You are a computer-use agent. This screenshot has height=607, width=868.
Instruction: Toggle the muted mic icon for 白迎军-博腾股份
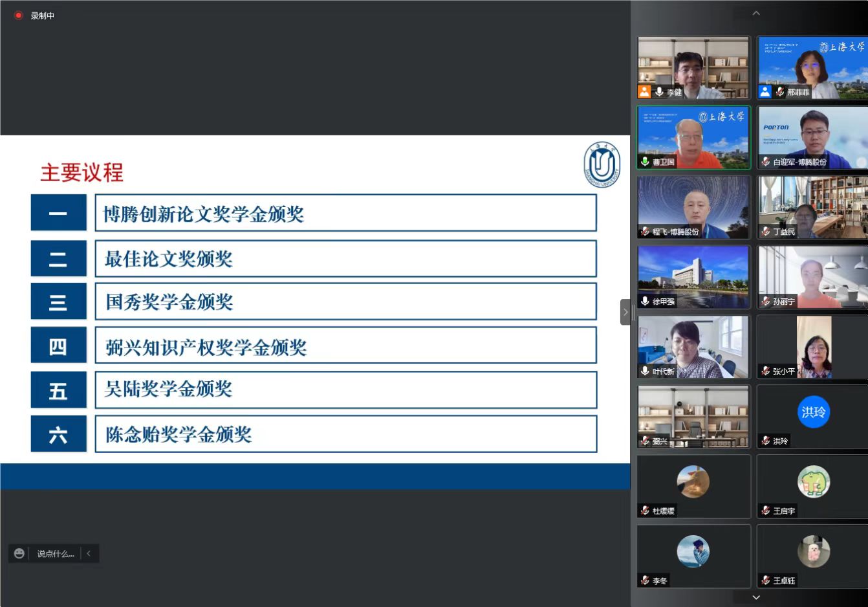click(766, 162)
